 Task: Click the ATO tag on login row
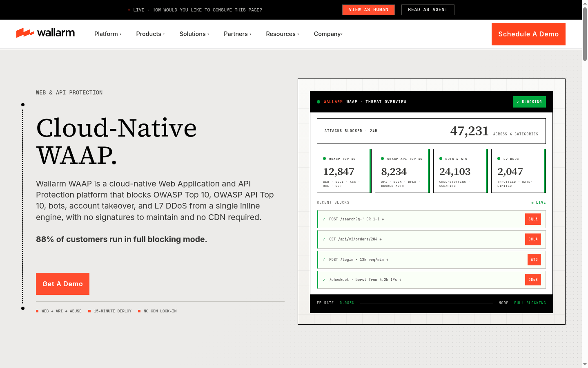534,260
